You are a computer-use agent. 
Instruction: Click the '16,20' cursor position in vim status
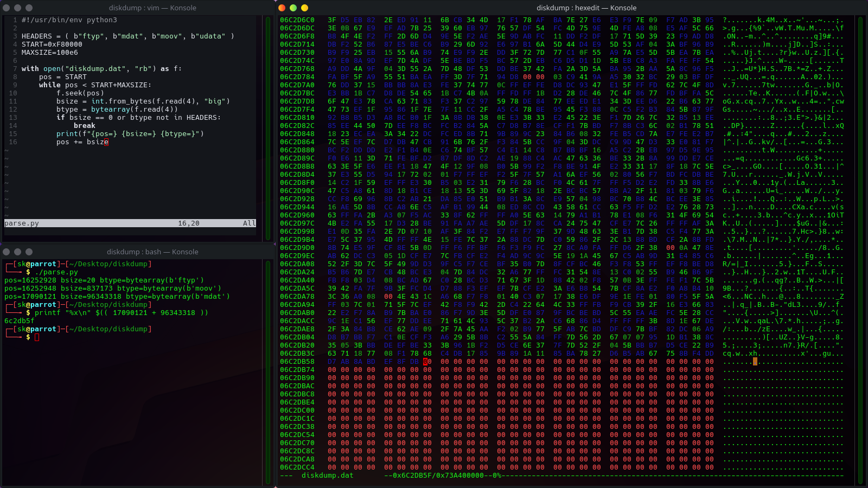(x=189, y=223)
